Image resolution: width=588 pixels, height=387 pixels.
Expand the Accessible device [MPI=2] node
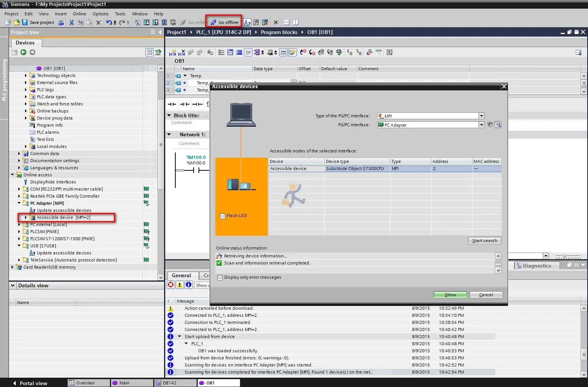[26, 217]
